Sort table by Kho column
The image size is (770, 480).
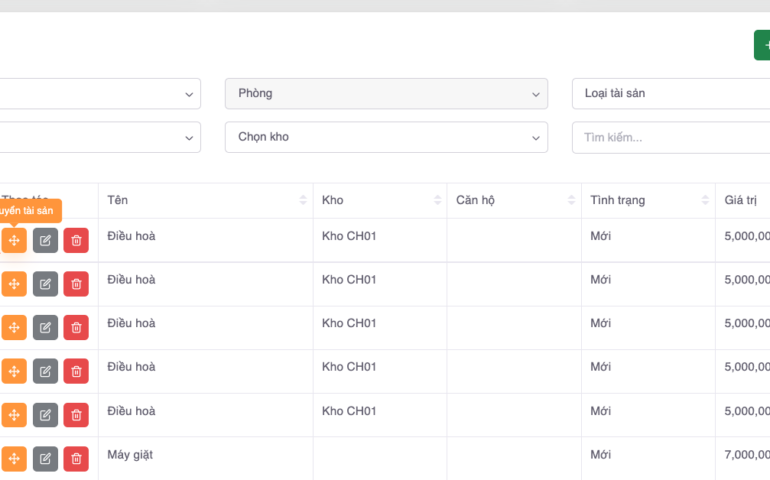pyautogui.click(x=379, y=201)
